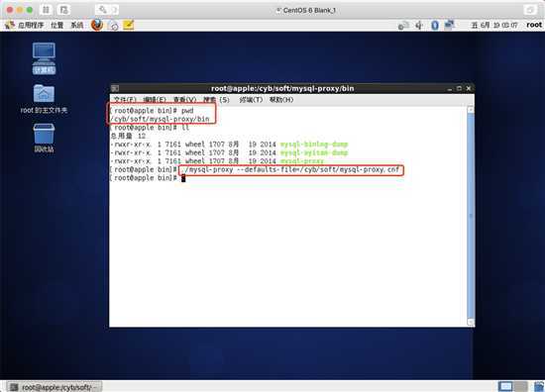Open the Places menu in top panel
Viewport: 545px width, 392px height.
pos(57,25)
